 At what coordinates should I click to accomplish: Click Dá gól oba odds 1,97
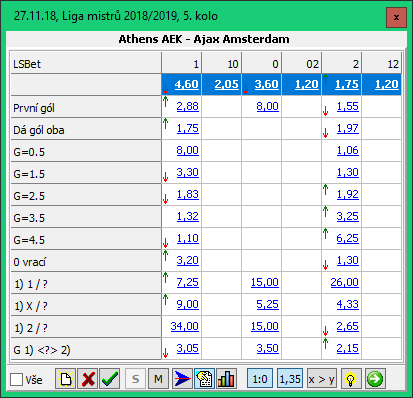click(348, 128)
